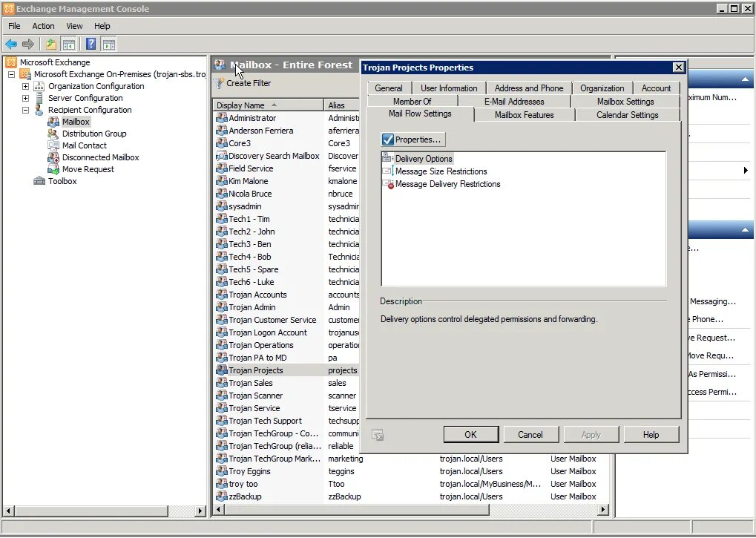The width and height of the screenshot is (756, 538).
Task: Click the mailbox list scroll right arrow
Action: pyautogui.click(x=602, y=510)
